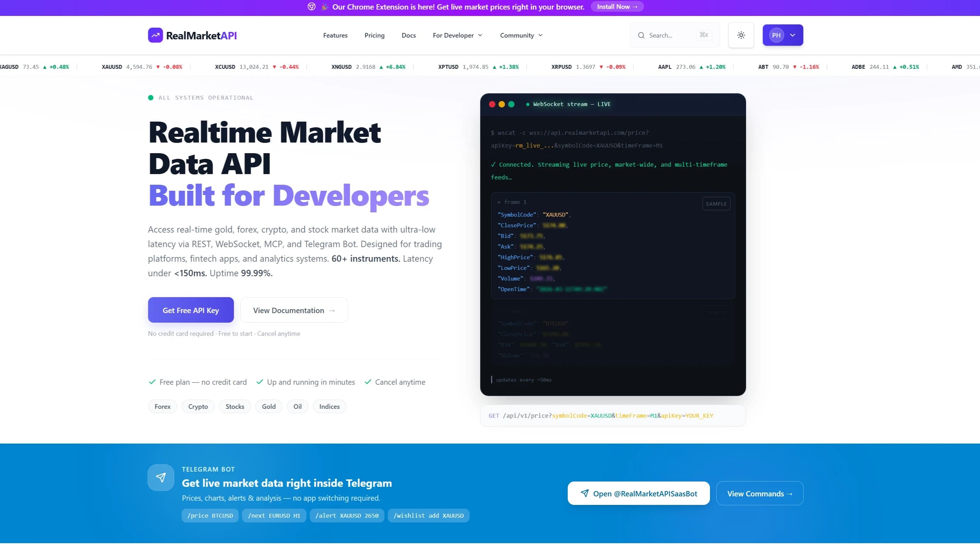Click the XPTUSD ticker entry
Viewport: 980px width, 551px height.
[478, 67]
